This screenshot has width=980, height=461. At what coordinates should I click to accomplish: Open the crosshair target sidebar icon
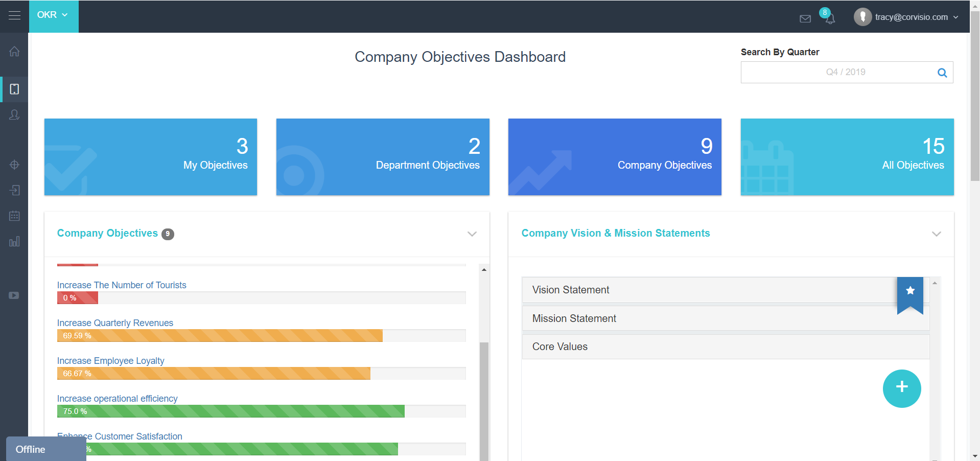click(14, 165)
